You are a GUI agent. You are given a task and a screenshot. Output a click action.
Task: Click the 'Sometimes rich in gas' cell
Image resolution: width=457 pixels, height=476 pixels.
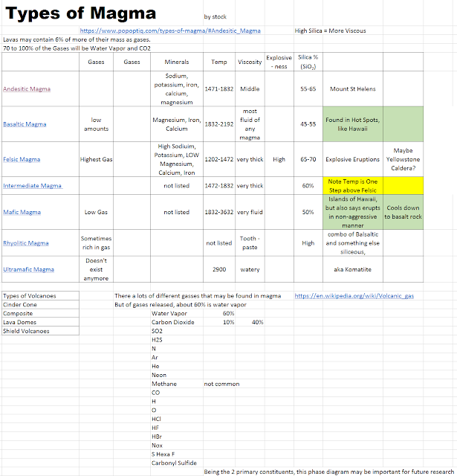tap(96, 243)
